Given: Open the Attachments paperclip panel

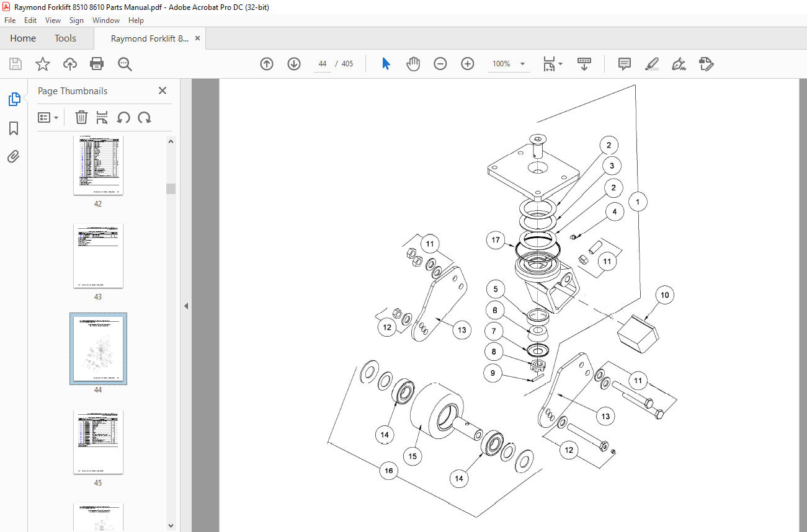Looking at the screenshot, I should [x=14, y=157].
